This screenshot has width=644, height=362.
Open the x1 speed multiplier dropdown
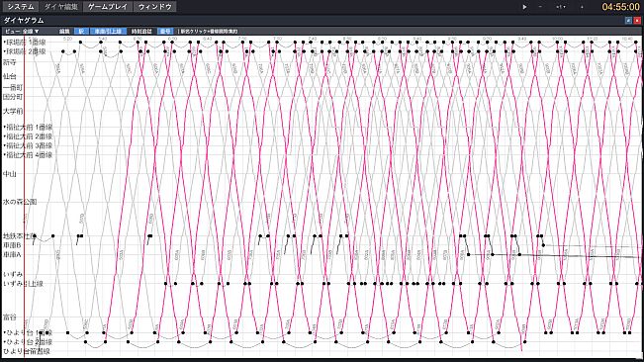(x=561, y=7)
